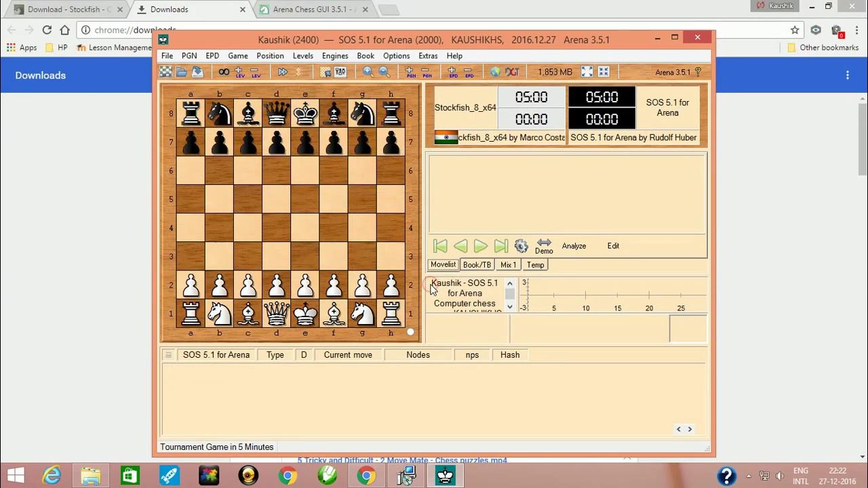Viewport: 868px width, 488px height.
Task: Click the plus LEV level icon
Action: coord(239,72)
